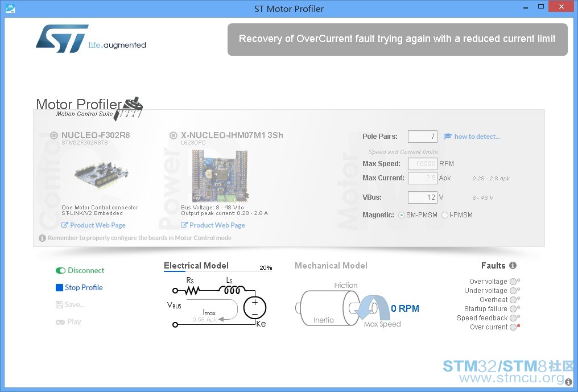Click the Play button
Image resolution: width=578 pixels, height=392 pixels.
[x=69, y=322]
